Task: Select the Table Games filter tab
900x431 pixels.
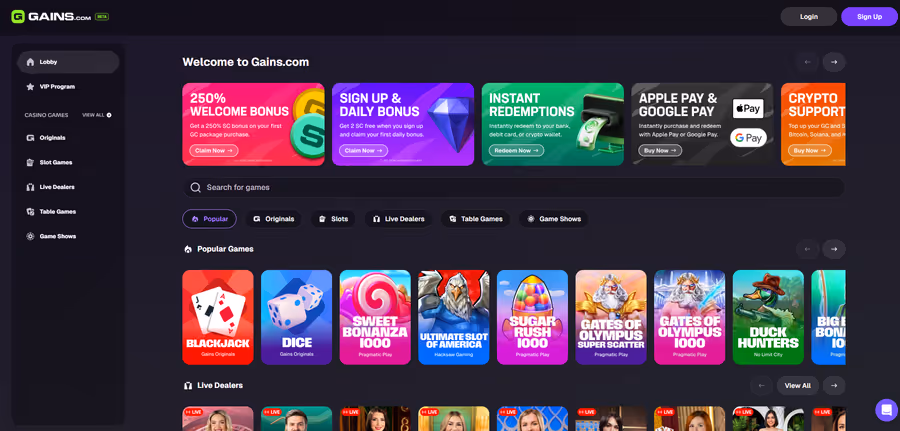Action: (475, 219)
